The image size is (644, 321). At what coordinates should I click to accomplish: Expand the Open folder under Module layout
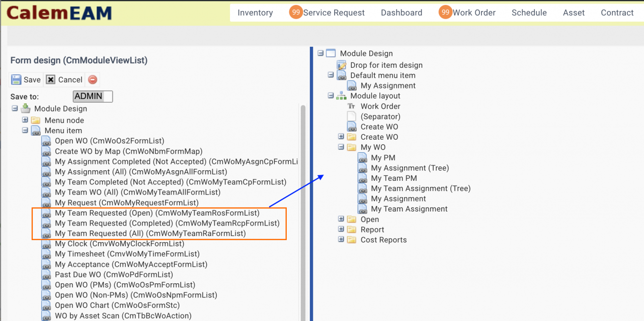pos(341,219)
